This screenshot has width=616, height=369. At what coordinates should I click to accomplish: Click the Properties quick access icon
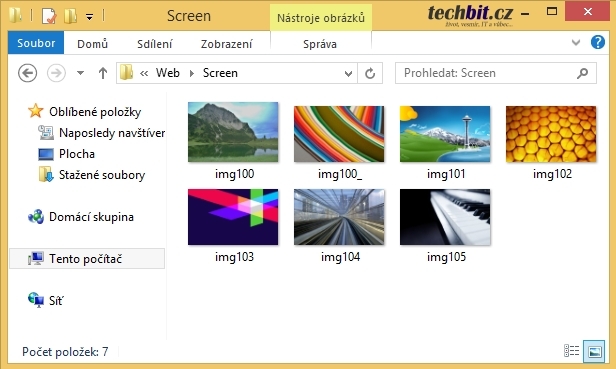pos(49,16)
